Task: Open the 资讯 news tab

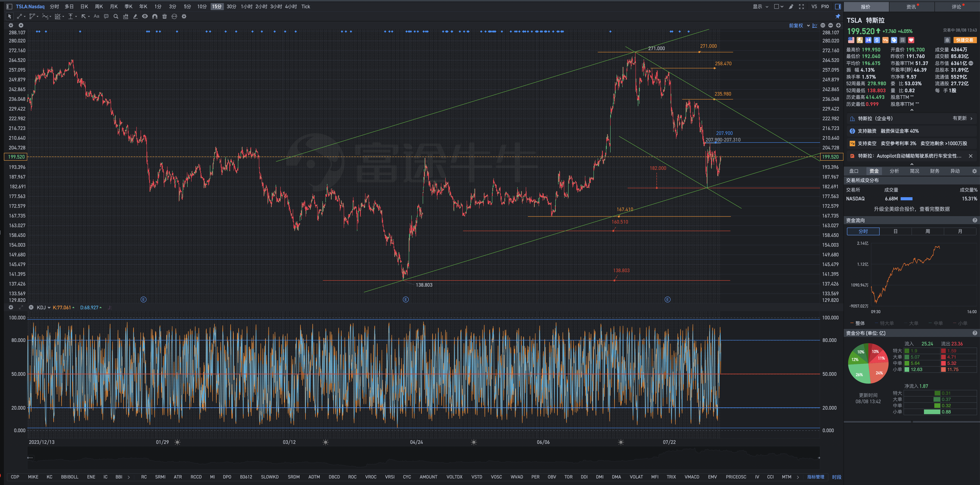Action: click(x=911, y=6)
